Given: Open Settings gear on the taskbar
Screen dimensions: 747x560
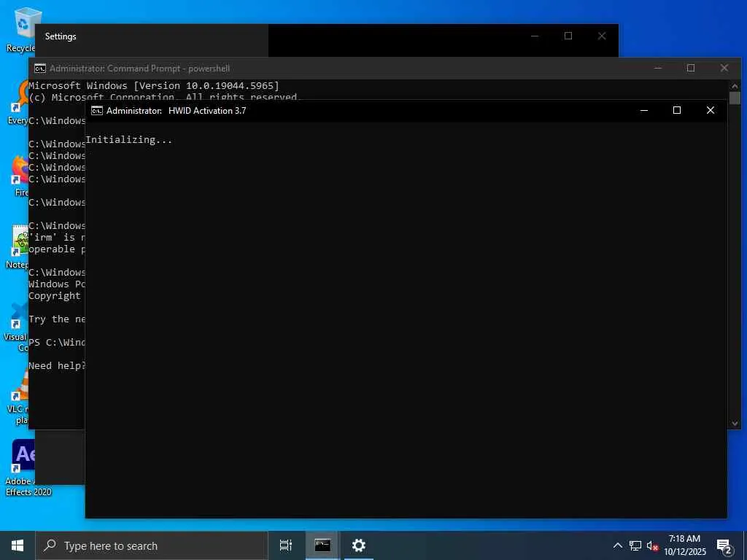Looking at the screenshot, I should [x=358, y=545].
